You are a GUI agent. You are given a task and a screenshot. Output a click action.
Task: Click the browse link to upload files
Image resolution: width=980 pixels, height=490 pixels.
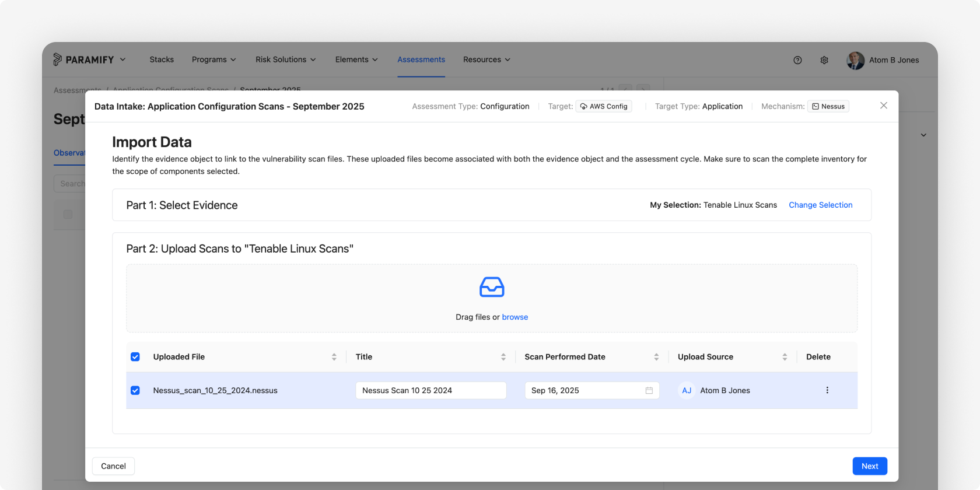coord(515,317)
